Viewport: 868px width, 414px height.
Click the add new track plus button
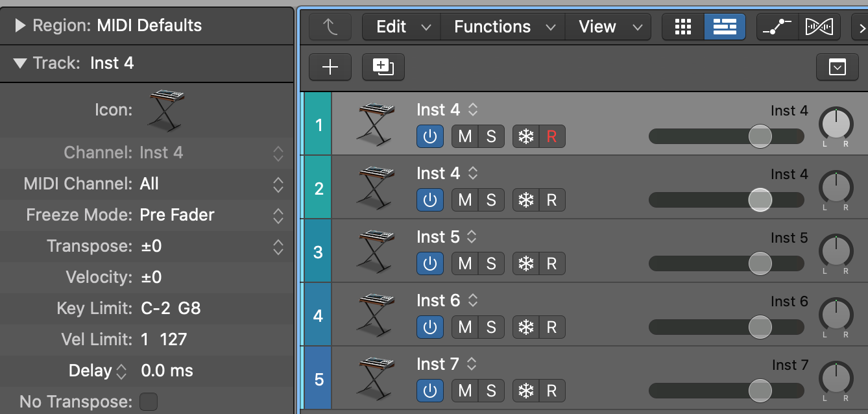[330, 67]
